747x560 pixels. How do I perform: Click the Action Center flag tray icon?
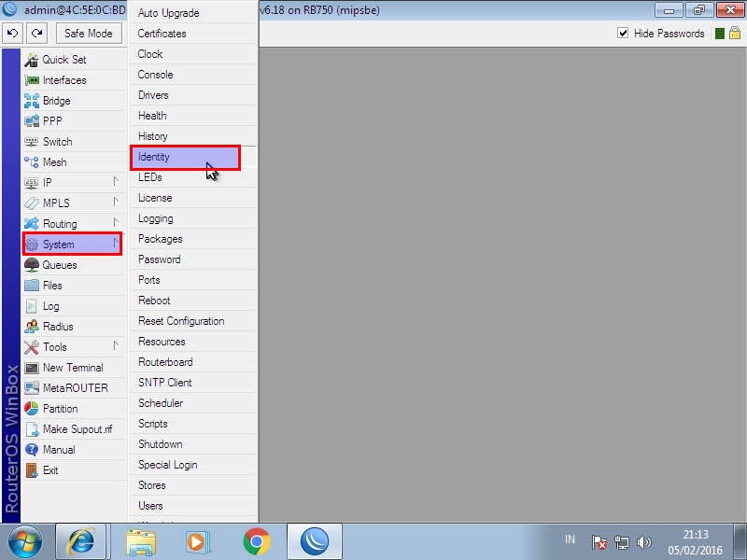tap(599, 542)
